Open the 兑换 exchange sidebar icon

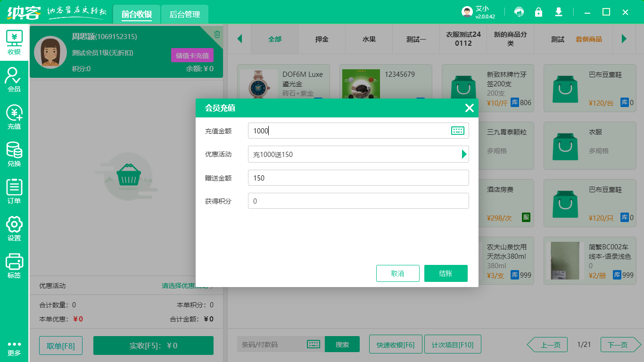[14, 155]
